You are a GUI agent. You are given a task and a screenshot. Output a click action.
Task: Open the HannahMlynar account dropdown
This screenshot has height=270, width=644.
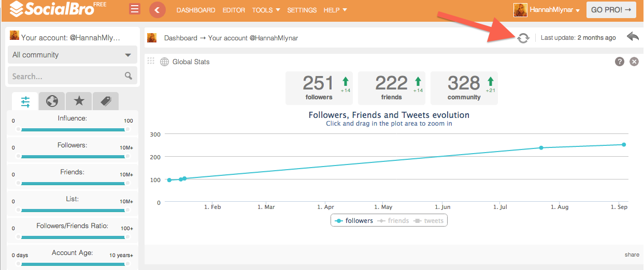point(554,10)
